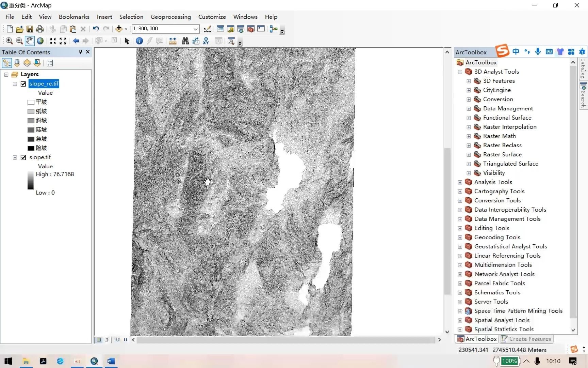
Task: Open the Catalog window icon
Action: pyautogui.click(x=230, y=29)
